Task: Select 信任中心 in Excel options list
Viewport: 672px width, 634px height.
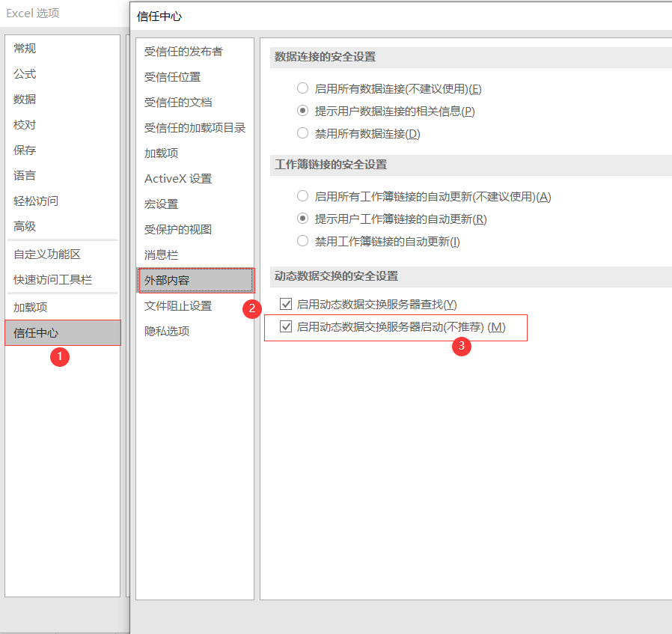Action: click(63, 332)
